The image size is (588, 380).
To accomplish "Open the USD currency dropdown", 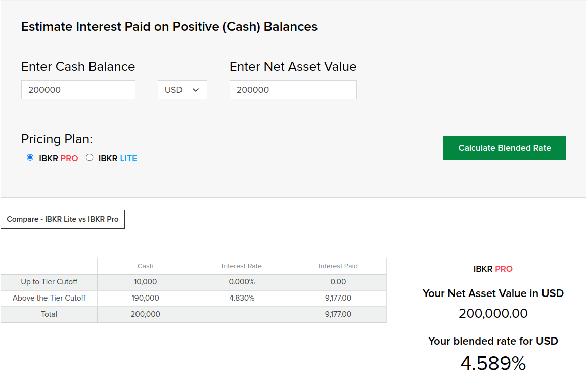I will (182, 90).
